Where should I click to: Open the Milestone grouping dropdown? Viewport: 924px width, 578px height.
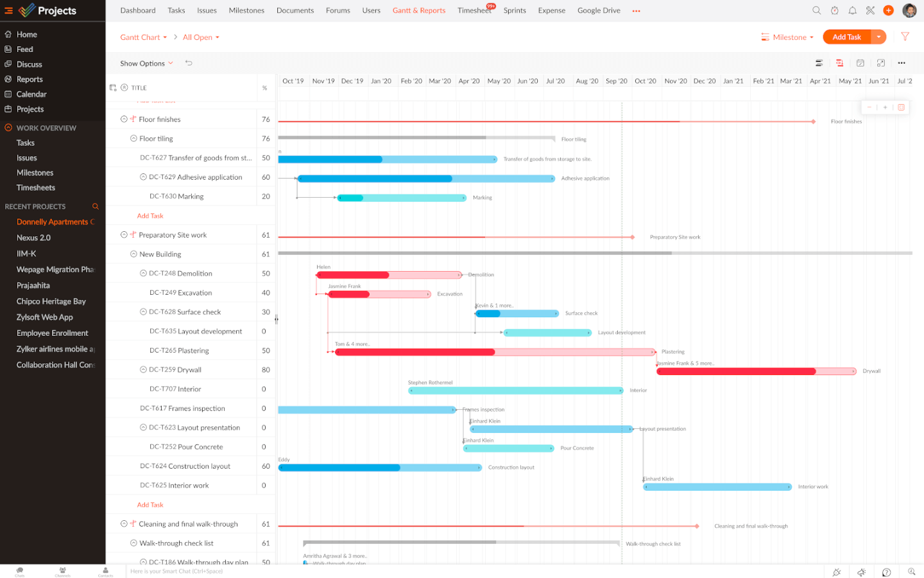point(787,37)
